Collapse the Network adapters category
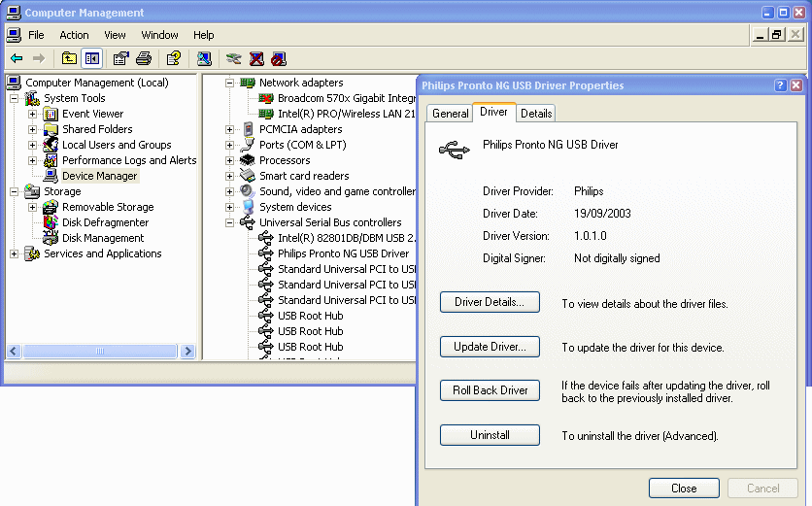This screenshot has height=506, width=812. click(x=229, y=83)
